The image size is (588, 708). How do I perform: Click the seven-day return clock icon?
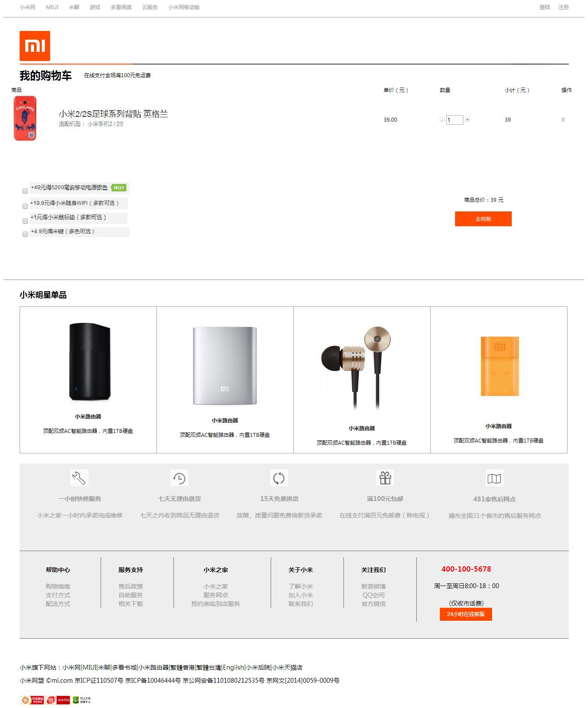pyautogui.click(x=179, y=478)
